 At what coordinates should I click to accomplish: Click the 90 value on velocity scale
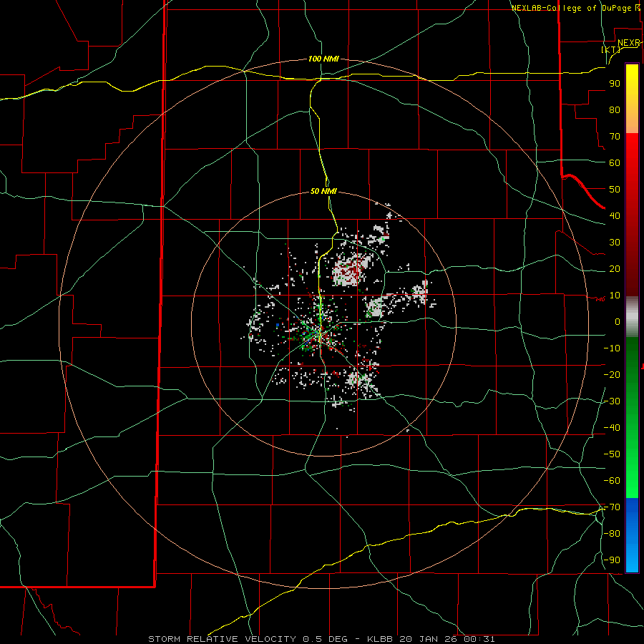[615, 84]
